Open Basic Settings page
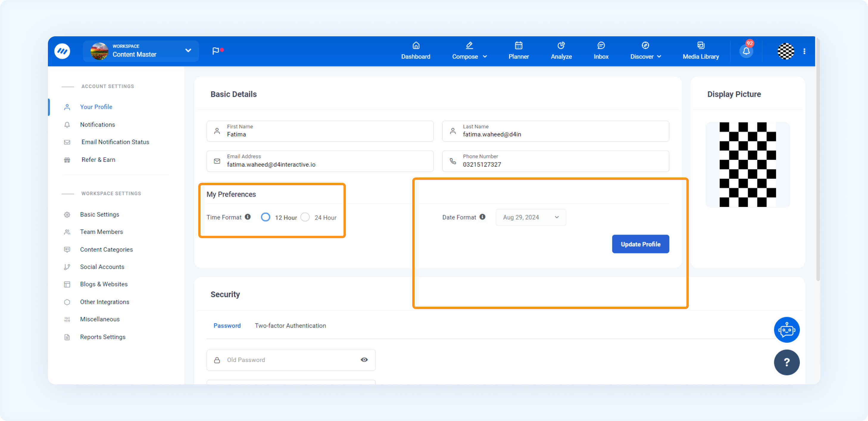The width and height of the screenshot is (868, 421). (99, 215)
